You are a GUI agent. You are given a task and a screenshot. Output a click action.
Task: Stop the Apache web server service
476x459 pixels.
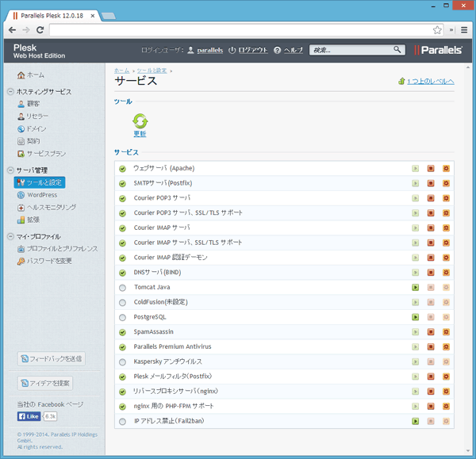pos(431,168)
